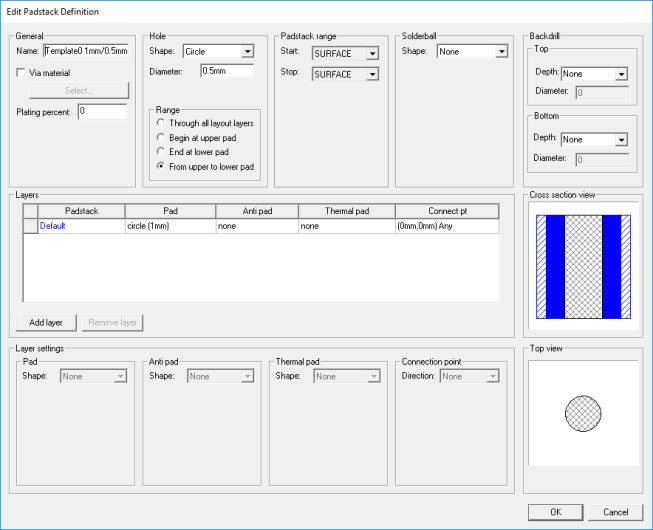
Task: Click the row selector of Default row
Action: pos(30,226)
